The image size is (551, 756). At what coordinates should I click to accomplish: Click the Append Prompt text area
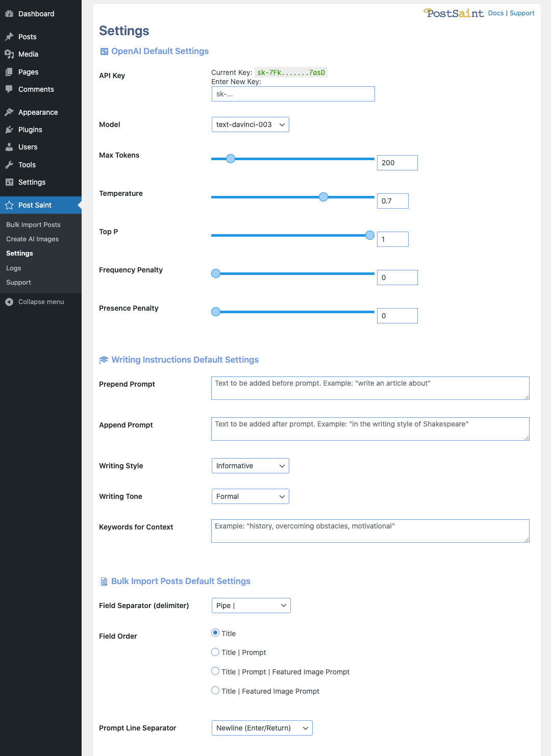370,429
